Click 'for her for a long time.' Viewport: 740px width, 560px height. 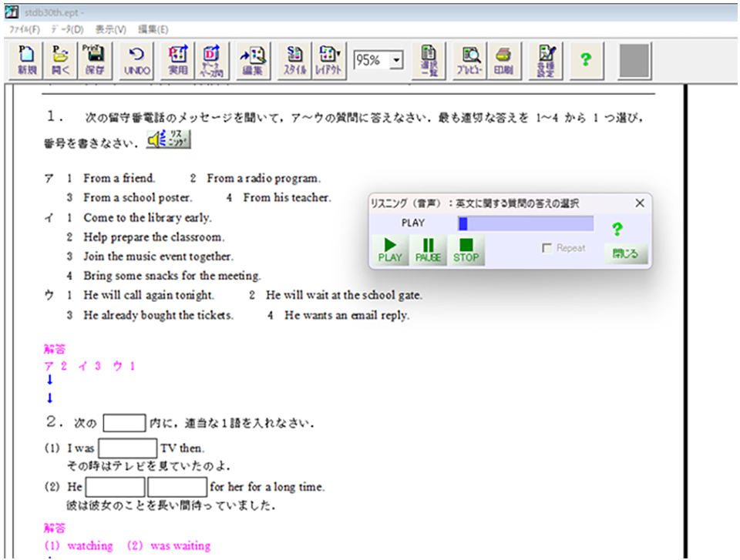pos(267,487)
